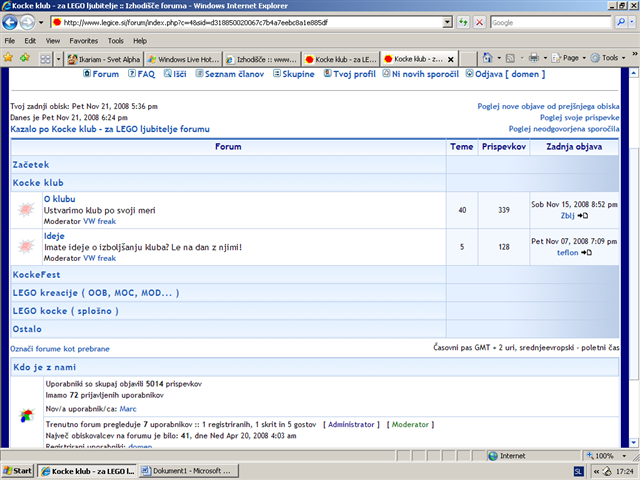Open the Help menu
The height and width of the screenshot is (480, 640).
tap(140, 41)
